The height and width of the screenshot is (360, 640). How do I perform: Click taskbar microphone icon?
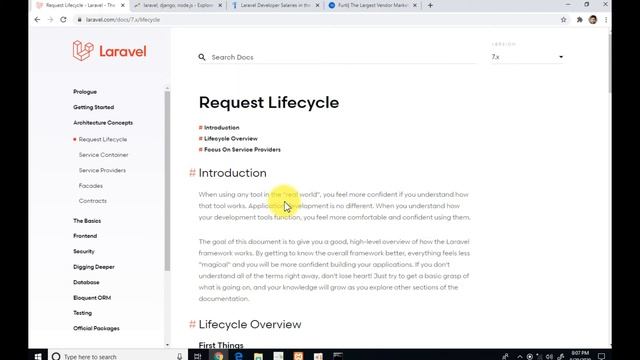180,356
